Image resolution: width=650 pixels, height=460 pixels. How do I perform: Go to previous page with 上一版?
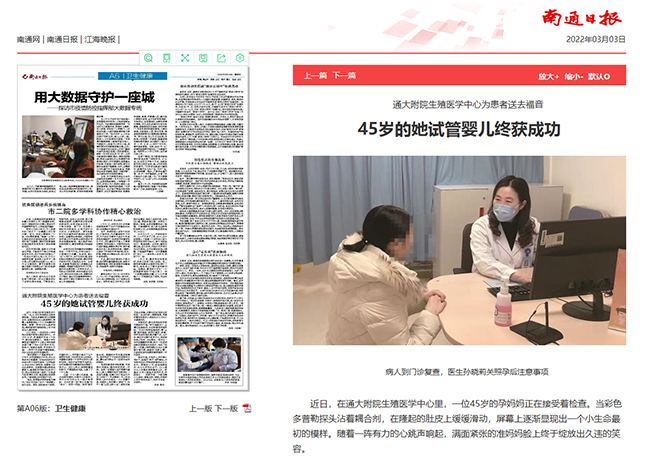click(201, 408)
